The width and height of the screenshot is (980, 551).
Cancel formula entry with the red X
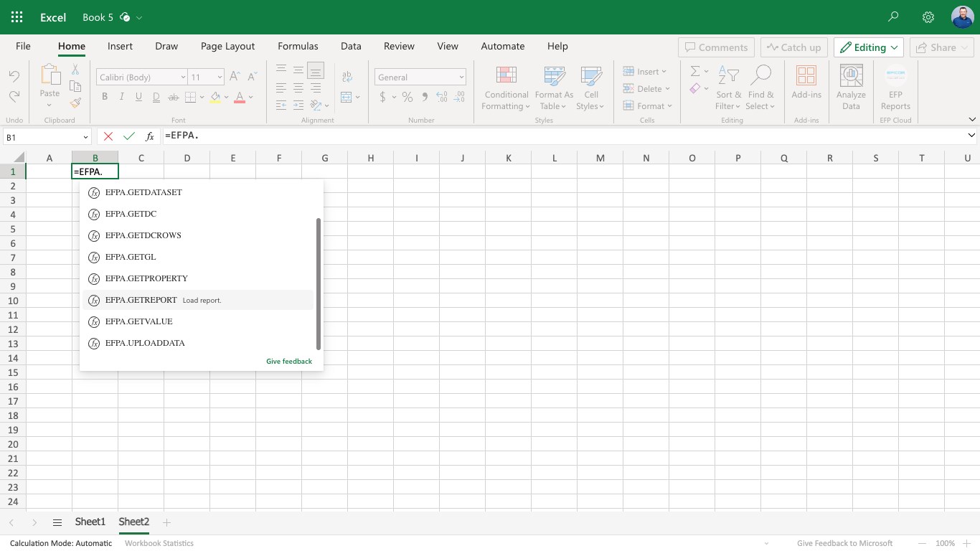pyautogui.click(x=108, y=136)
